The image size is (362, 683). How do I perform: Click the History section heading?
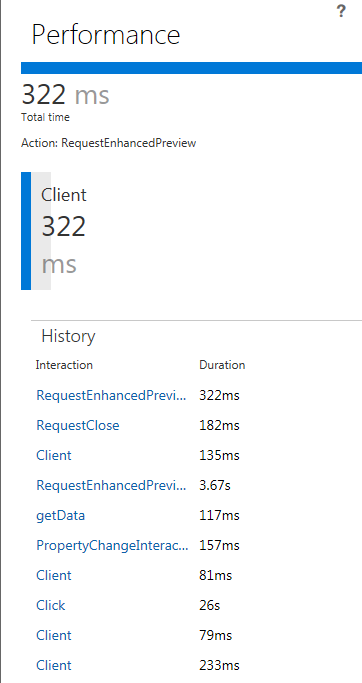[x=68, y=336]
